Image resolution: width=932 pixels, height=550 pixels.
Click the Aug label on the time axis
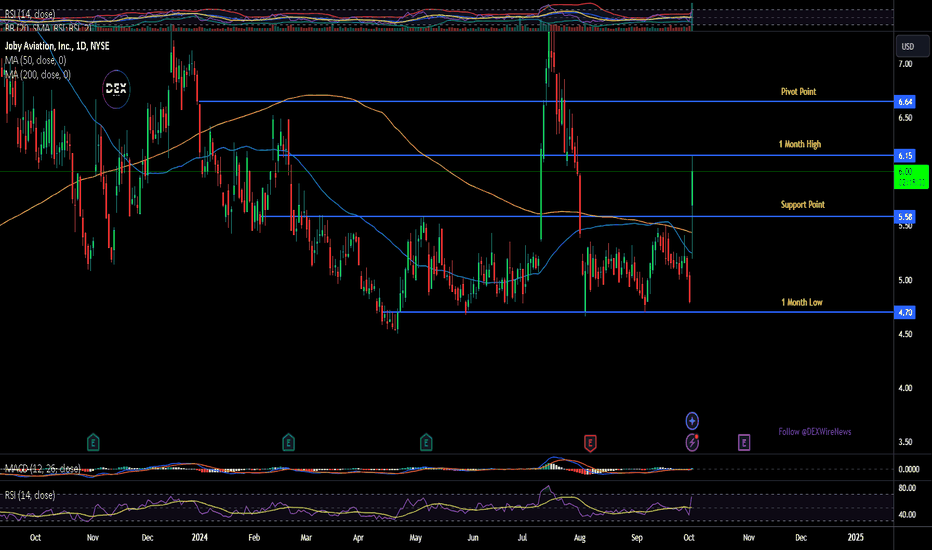pyautogui.click(x=580, y=538)
